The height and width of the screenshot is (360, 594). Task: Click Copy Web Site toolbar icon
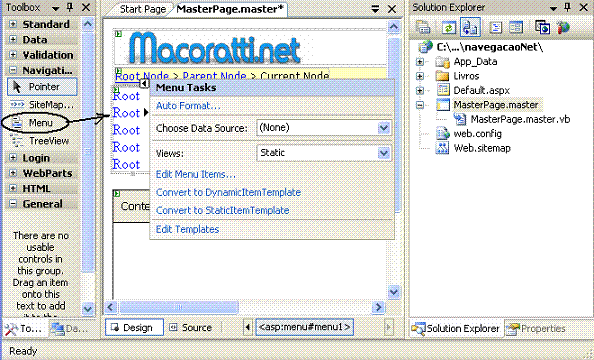542,27
